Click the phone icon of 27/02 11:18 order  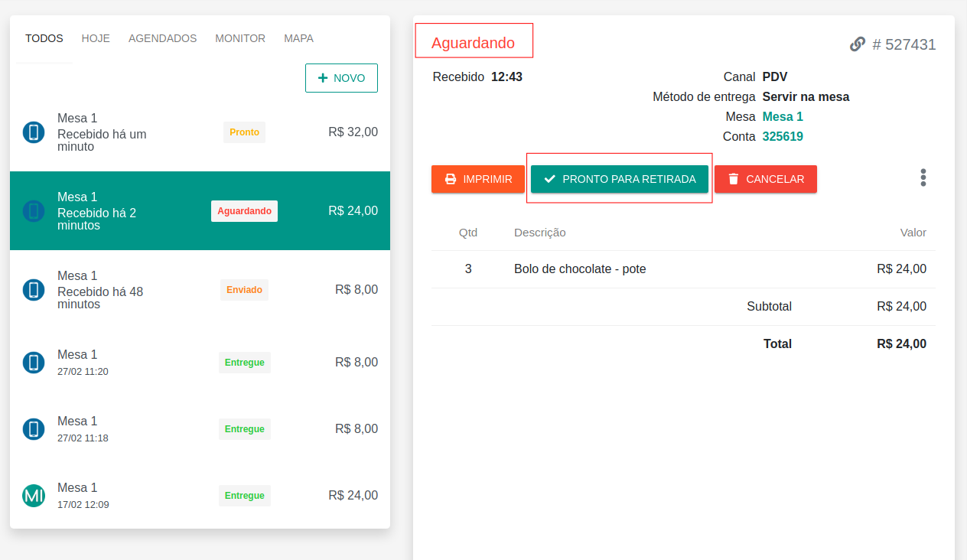(33, 429)
